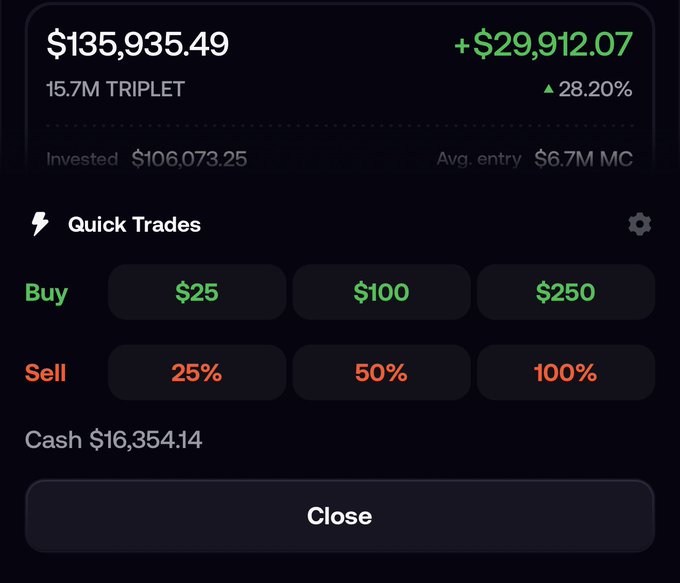Screen dimensions: 680x583
Task: Buy $250 of TRIPLET
Action: 566,292
